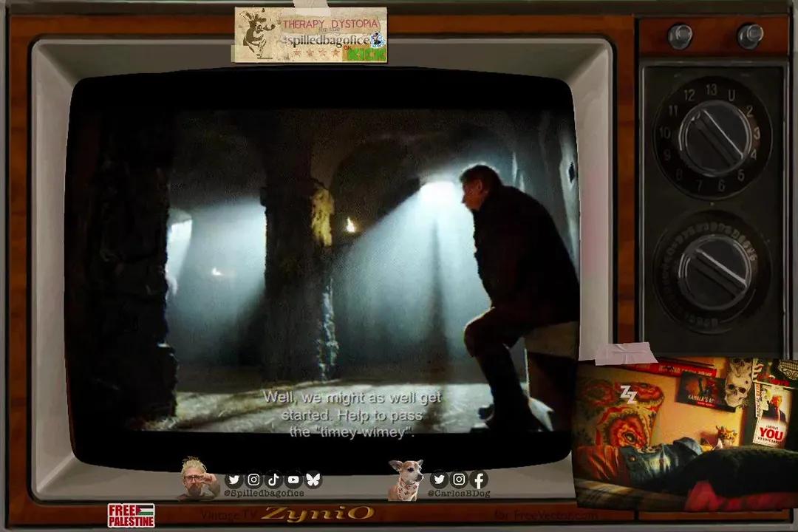Image resolution: width=798 pixels, height=532 pixels.
Task: Click the subtitle line mentioning "timey-wimey"
Action: coord(351,432)
